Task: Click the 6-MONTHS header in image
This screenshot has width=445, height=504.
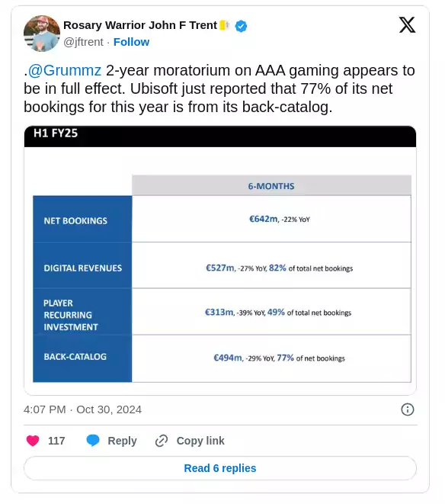Action: 271,186
